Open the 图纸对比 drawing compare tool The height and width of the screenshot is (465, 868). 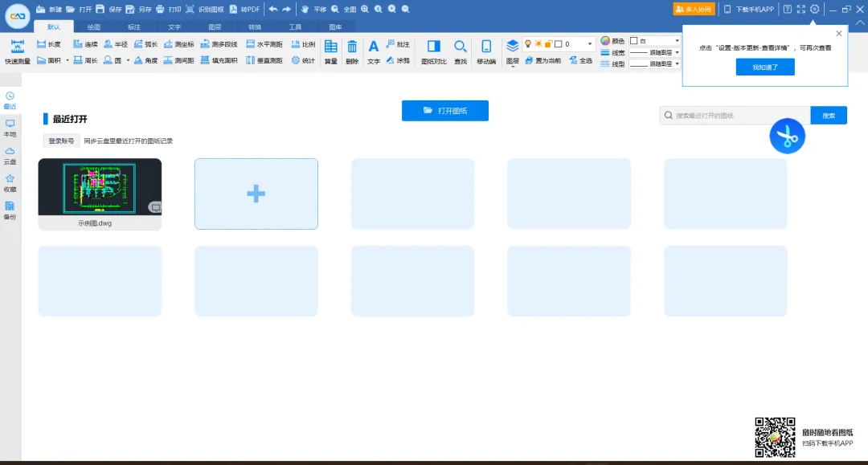[x=433, y=52]
